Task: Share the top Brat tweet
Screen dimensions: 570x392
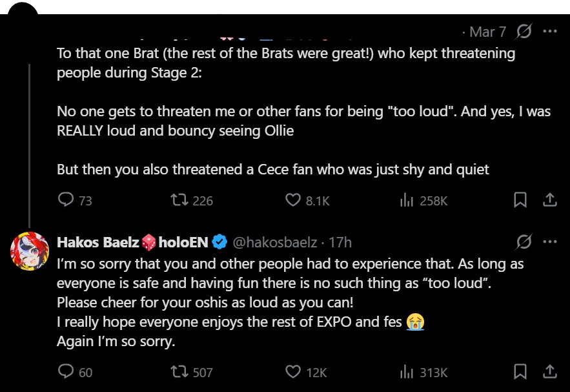Action: click(x=549, y=200)
